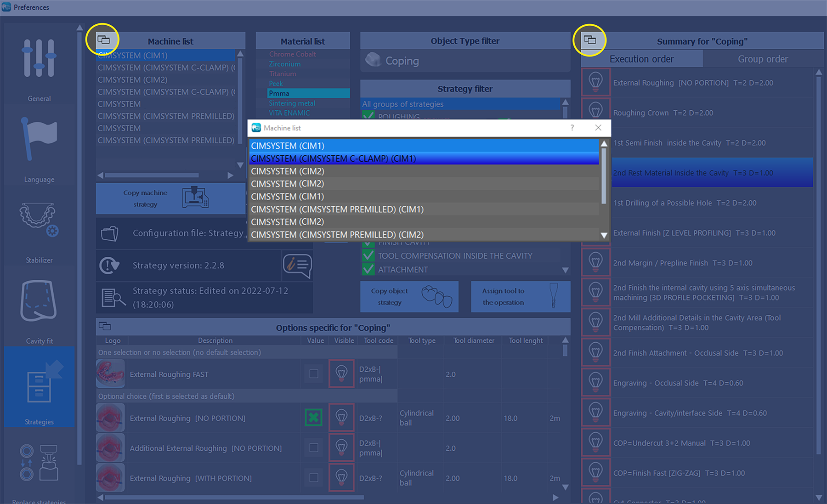Switch to Execution order tab
The image size is (827, 504).
click(x=641, y=59)
